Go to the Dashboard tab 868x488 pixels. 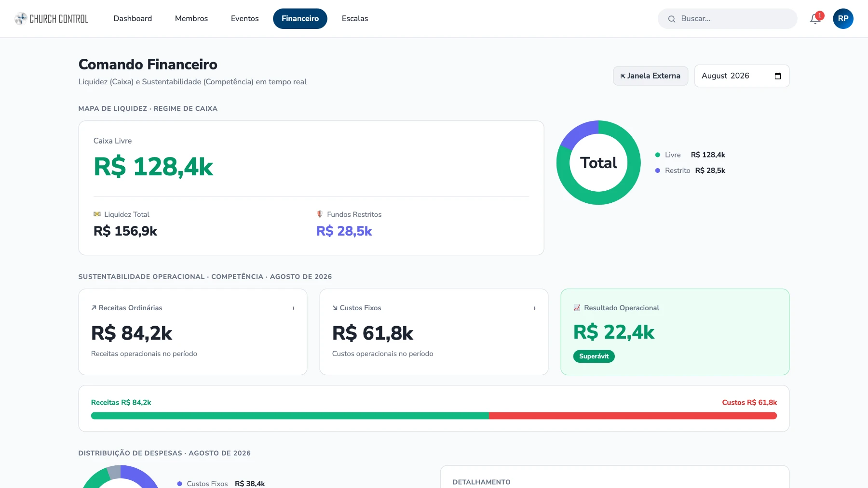(133, 19)
